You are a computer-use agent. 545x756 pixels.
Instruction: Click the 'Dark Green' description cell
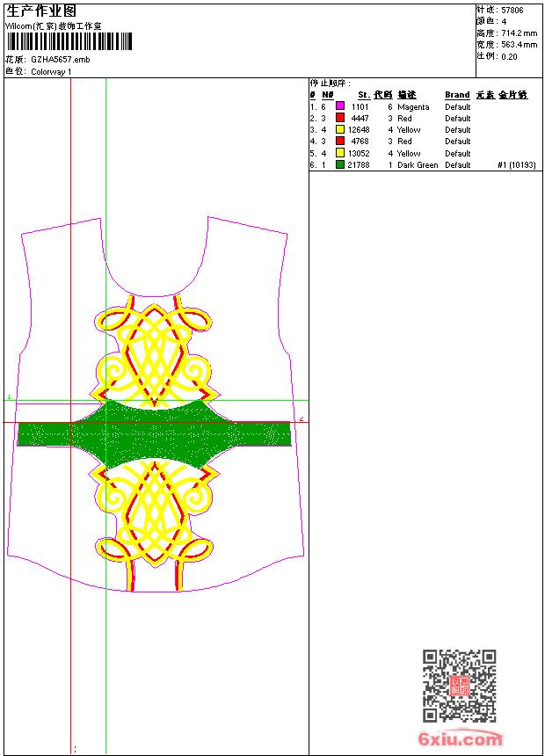pyautogui.click(x=418, y=165)
